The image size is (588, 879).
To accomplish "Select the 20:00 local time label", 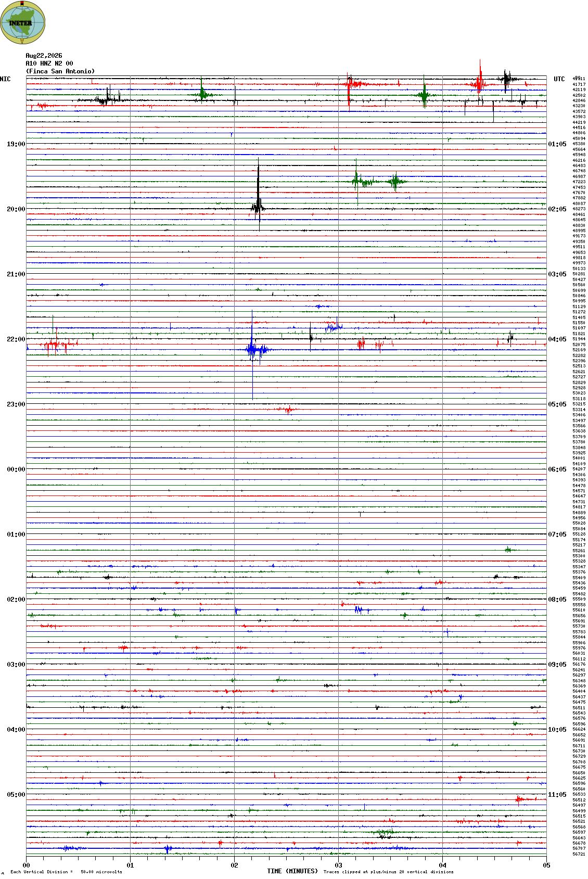I will [16, 209].
